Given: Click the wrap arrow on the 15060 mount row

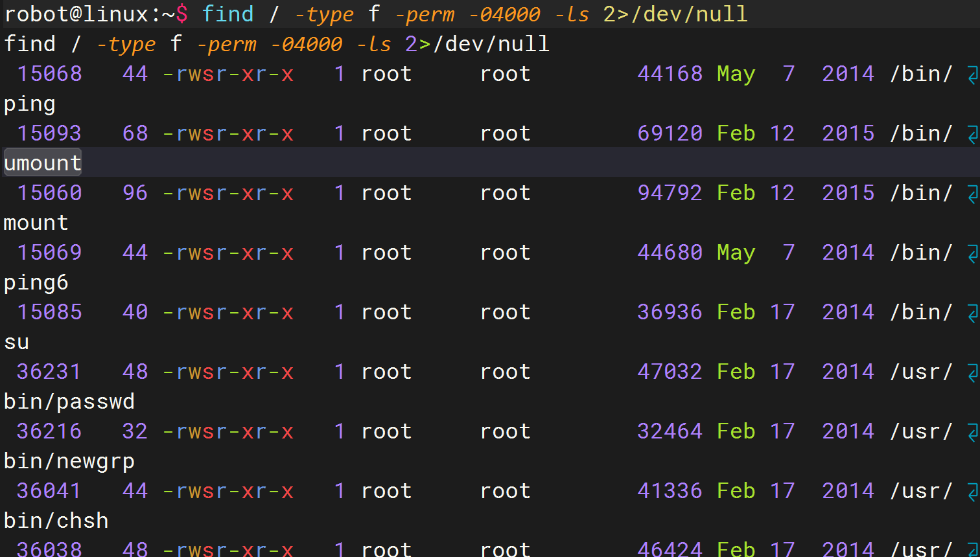Looking at the screenshot, I should [972, 194].
